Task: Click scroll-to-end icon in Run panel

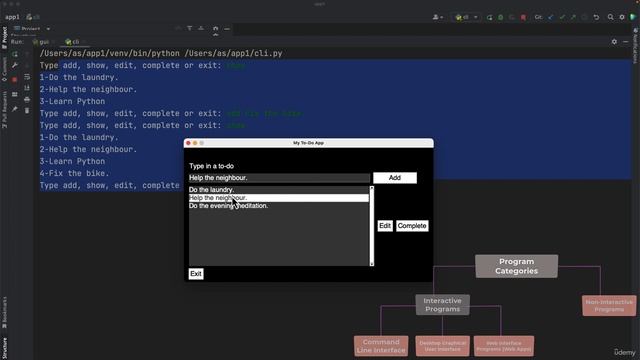Action: 27,88
